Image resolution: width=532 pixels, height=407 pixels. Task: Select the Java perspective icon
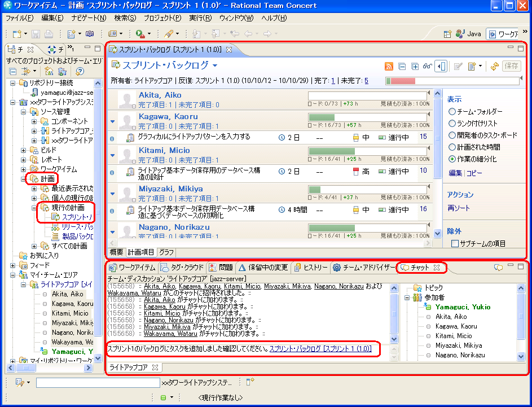(x=460, y=34)
